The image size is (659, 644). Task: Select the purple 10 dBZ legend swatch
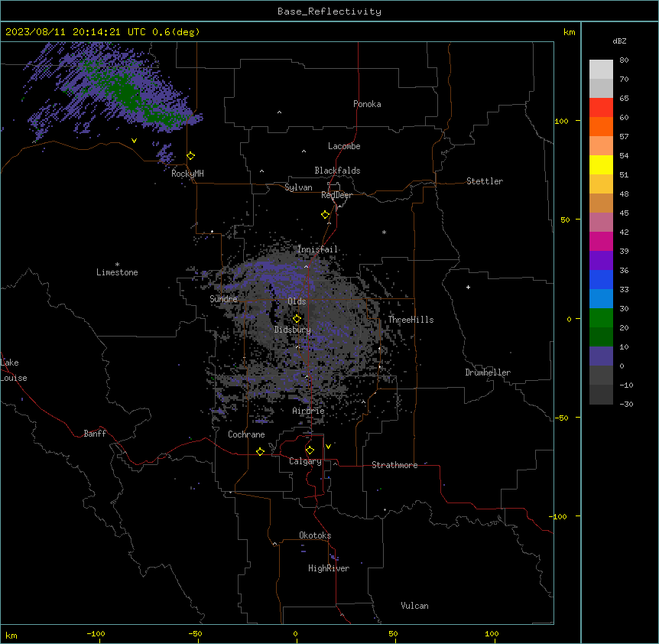click(601, 356)
